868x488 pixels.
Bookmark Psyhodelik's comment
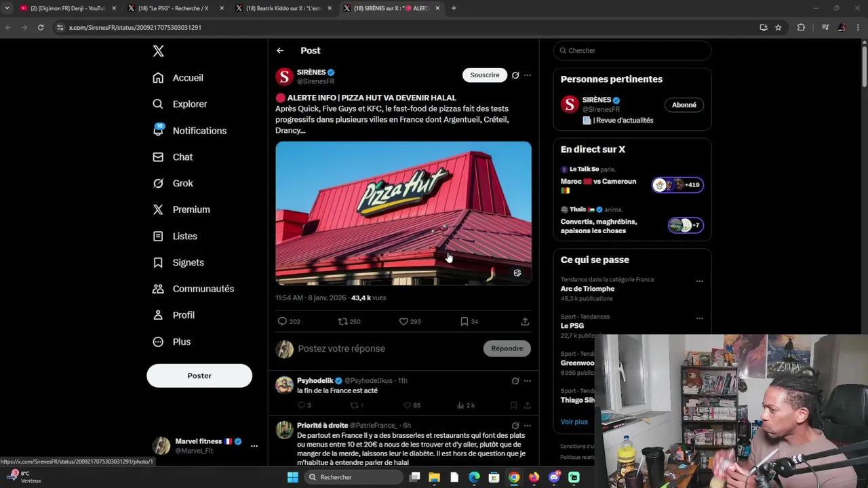click(x=513, y=405)
